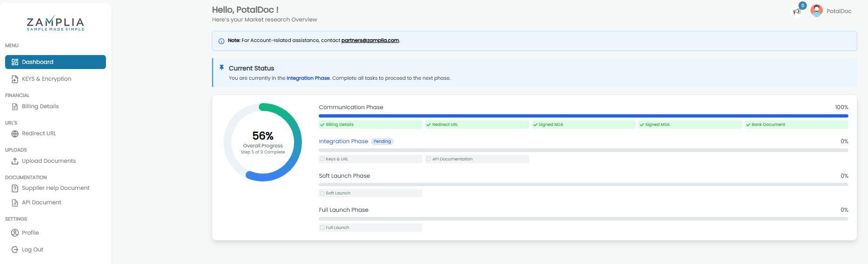Screen dimensions: 868x264
Task: Click the Redirect URL globe icon
Action: coord(15,134)
